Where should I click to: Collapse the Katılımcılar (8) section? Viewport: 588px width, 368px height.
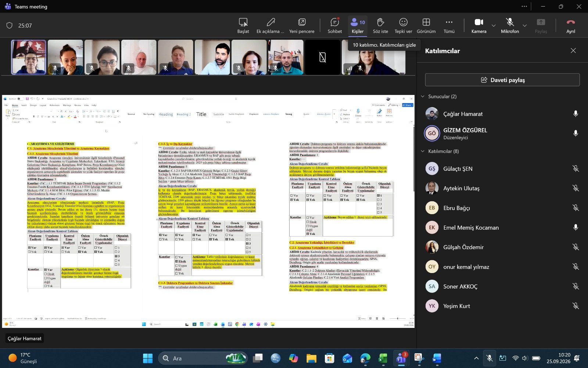click(423, 151)
